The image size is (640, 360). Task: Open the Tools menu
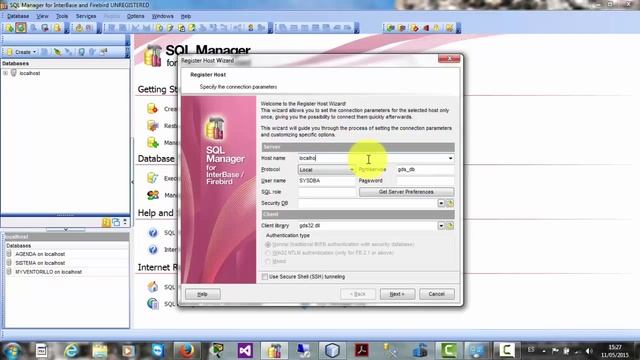(x=62, y=16)
